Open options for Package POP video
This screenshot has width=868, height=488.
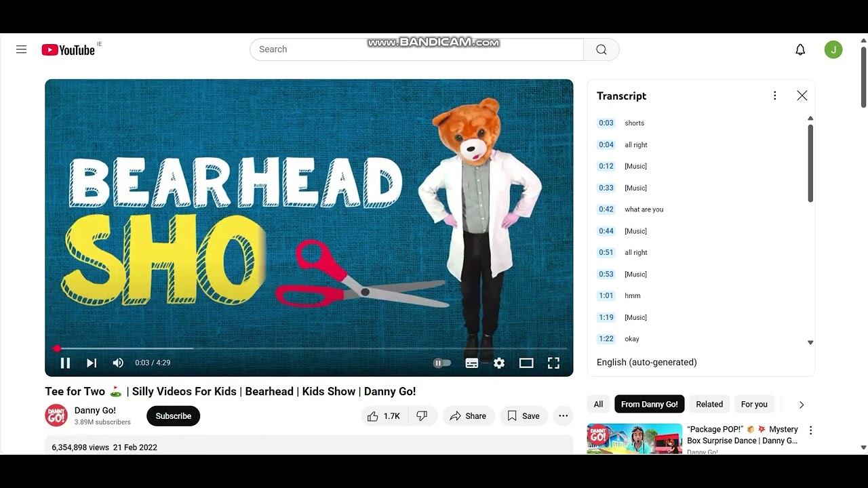[x=810, y=430]
